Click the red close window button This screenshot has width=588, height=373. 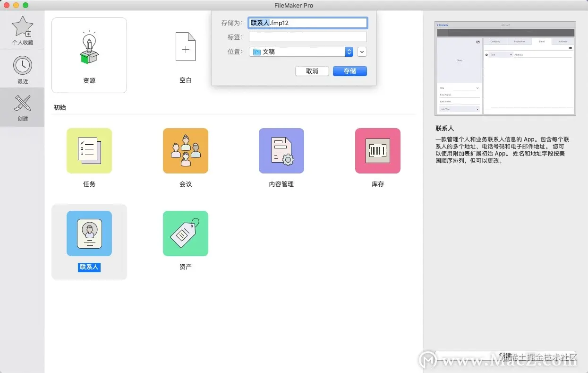[7, 5]
